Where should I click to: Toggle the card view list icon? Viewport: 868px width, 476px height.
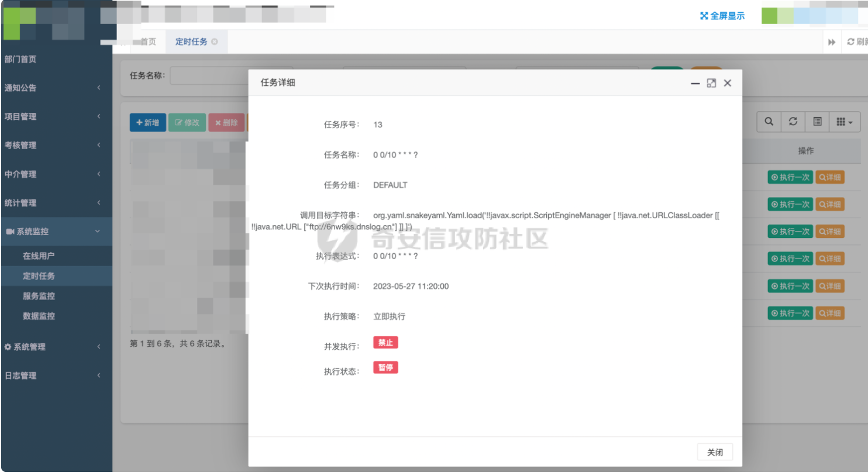point(817,122)
